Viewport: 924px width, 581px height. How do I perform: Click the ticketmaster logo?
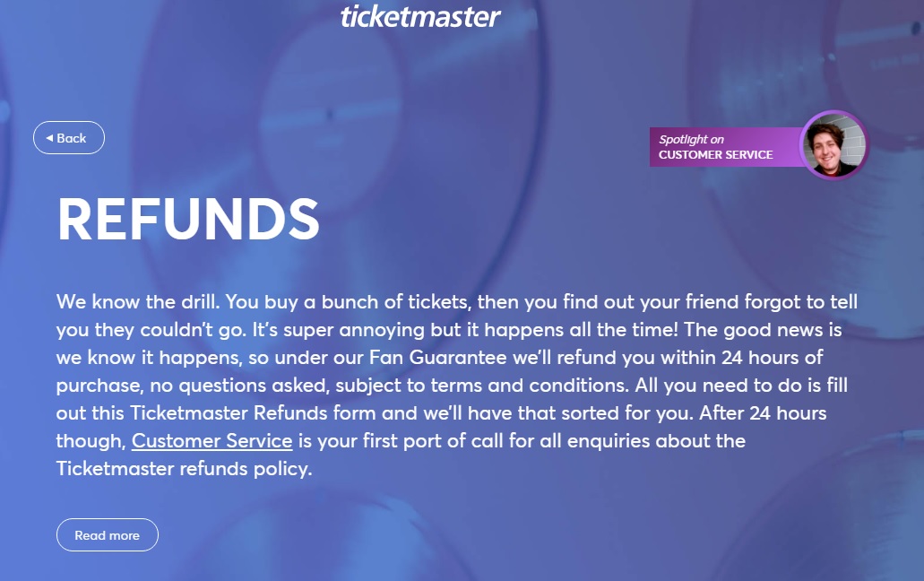[420, 16]
